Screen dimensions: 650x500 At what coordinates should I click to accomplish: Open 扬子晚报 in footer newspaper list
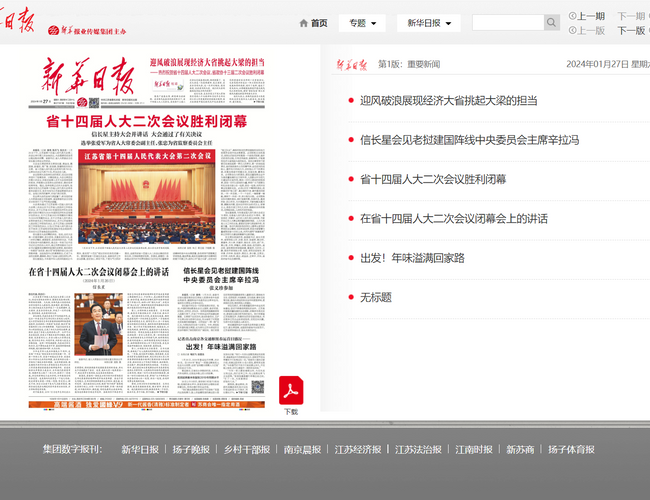tap(191, 450)
